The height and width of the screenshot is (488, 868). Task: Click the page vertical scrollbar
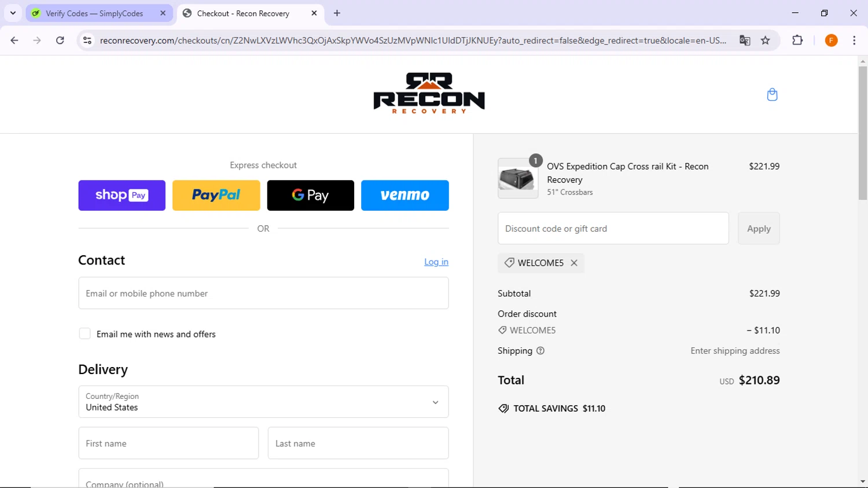click(863, 133)
